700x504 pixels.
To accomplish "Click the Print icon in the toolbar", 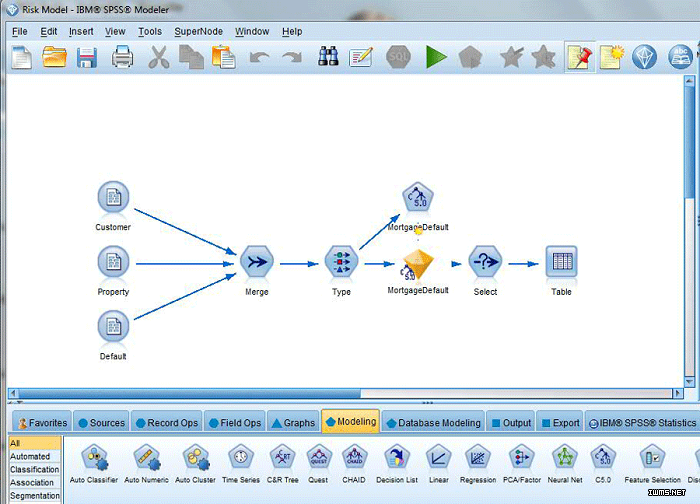I will point(122,57).
